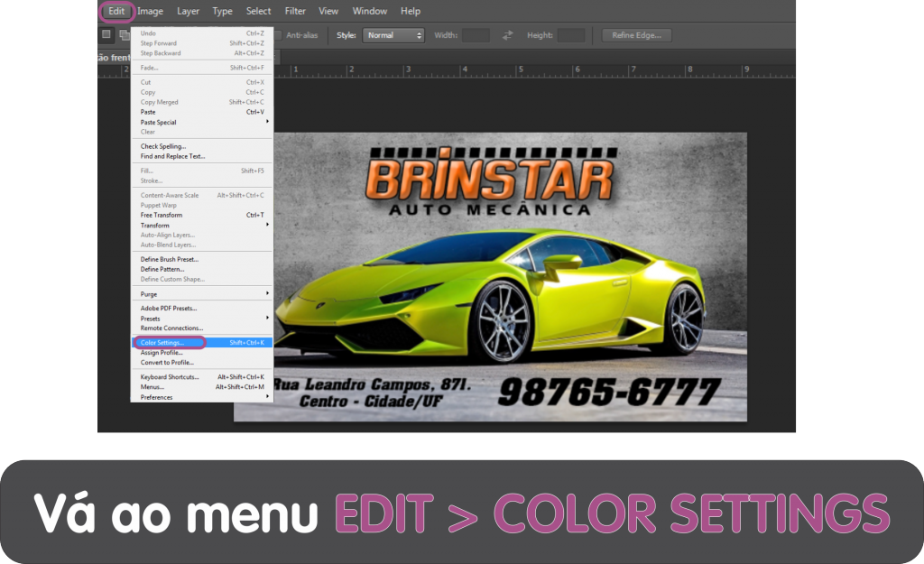Expand the Paste Special submenu
924x564 pixels.
(201, 122)
